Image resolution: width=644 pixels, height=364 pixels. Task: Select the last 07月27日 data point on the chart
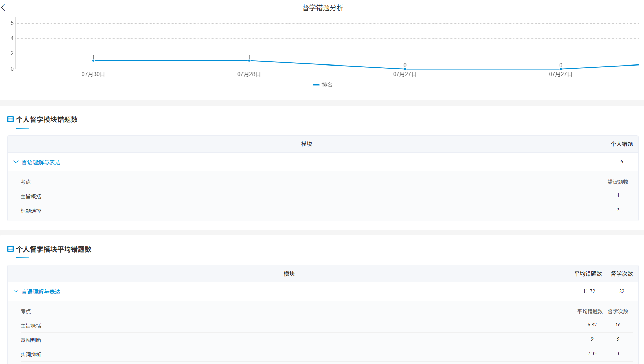pyautogui.click(x=561, y=69)
